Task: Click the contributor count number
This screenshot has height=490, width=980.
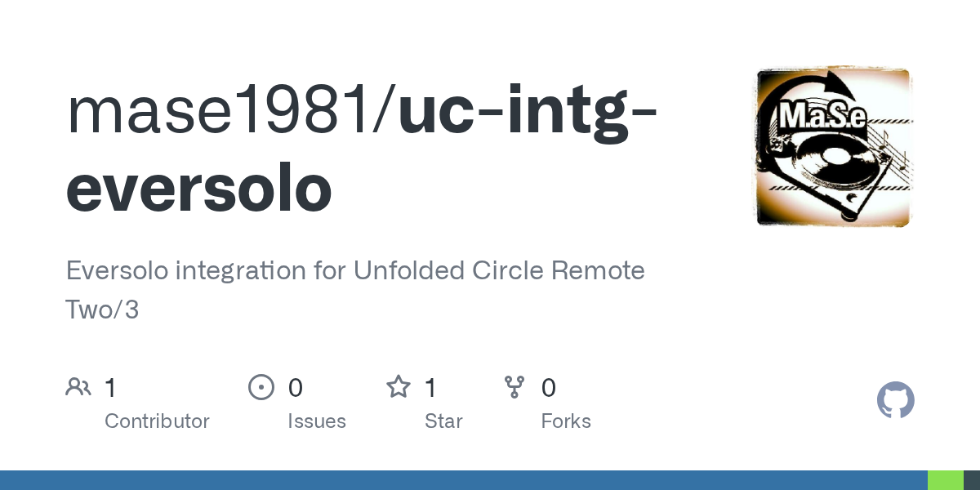Action: [111, 388]
